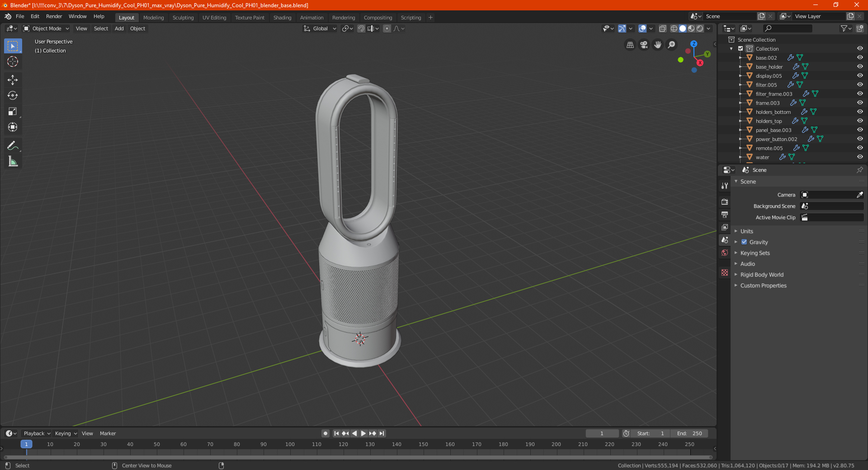The width and height of the screenshot is (868, 470).
Task: Switch to rendered viewport shading
Action: tap(700, 28)
